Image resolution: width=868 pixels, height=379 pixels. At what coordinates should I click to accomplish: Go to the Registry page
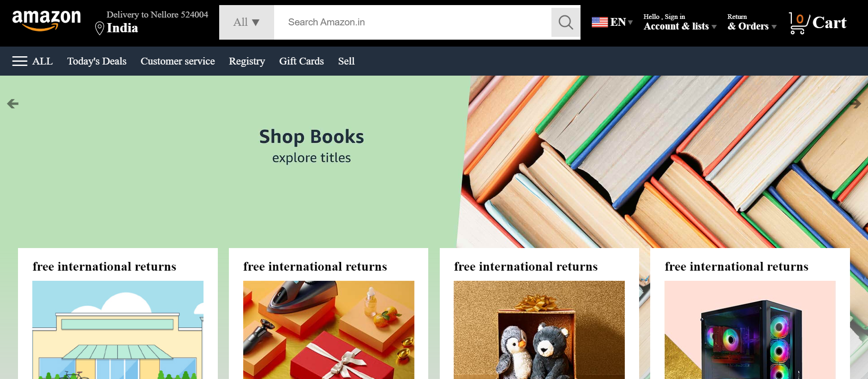click(x=247, y=61)
